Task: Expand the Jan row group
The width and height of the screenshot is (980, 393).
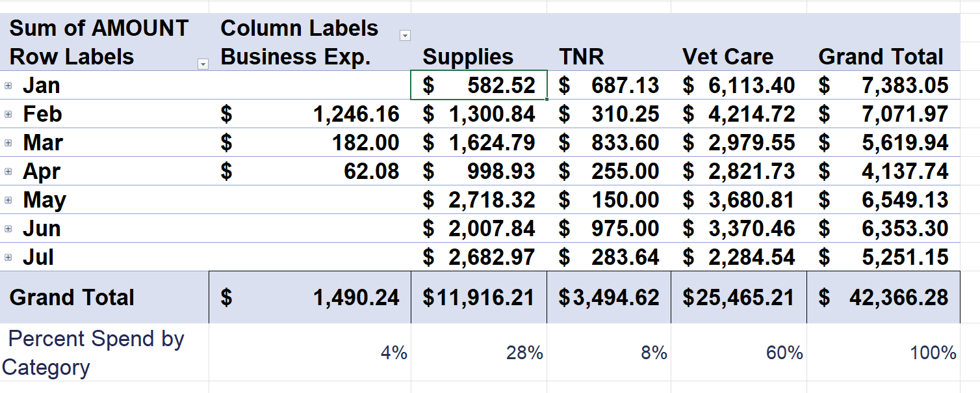Action: 8,85
